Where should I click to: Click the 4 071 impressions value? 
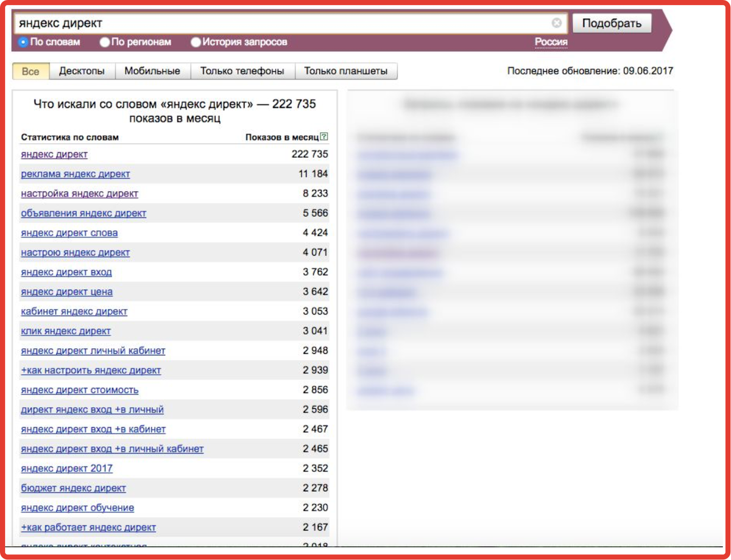316,253
